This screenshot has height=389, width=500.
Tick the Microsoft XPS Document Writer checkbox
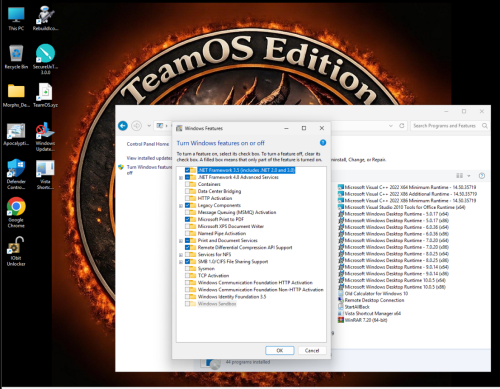click(187, 226)
